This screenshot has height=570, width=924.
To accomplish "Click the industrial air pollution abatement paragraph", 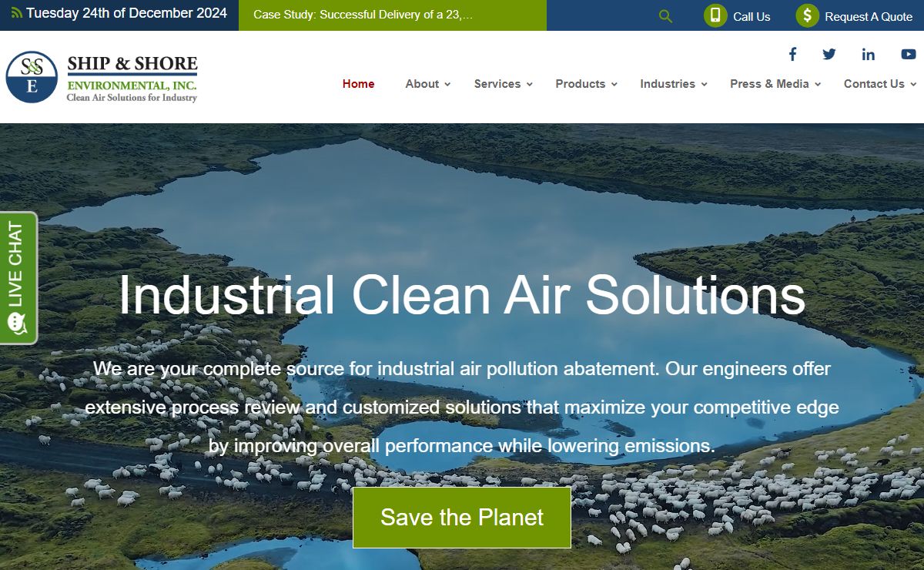I will [462, 407].
